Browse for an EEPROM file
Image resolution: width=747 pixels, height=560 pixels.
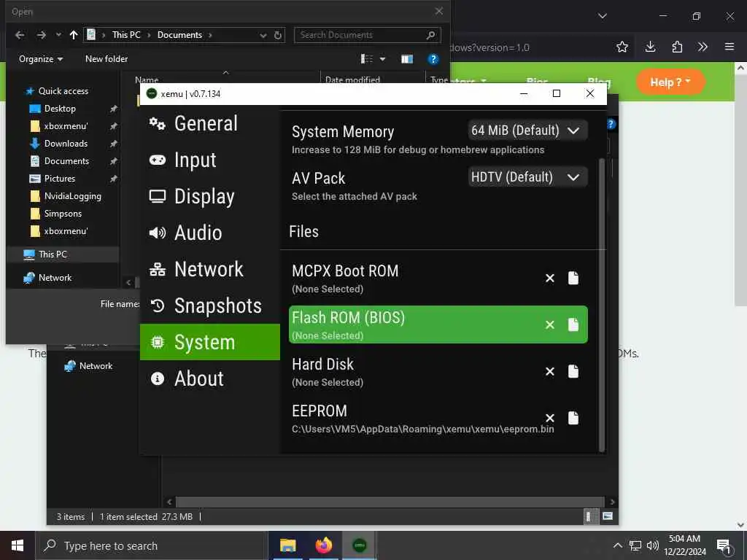click(x=573, y=418)
